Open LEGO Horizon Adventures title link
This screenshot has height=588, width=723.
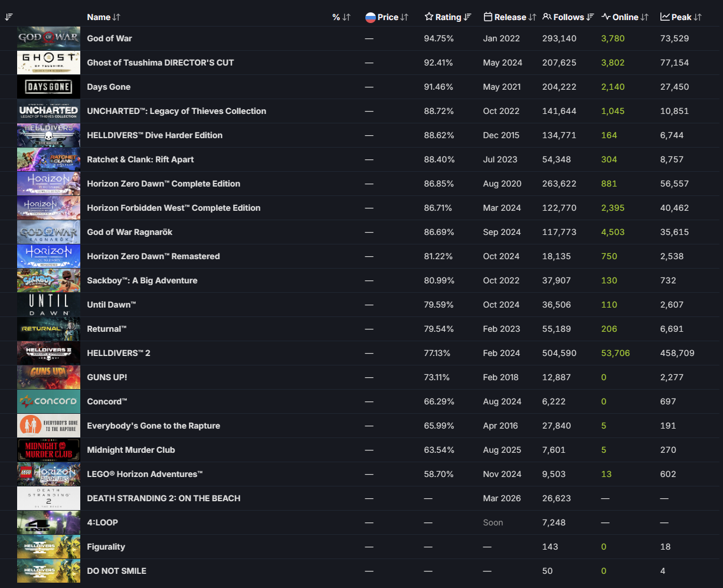pyautogui.click(x=145, y=474)
